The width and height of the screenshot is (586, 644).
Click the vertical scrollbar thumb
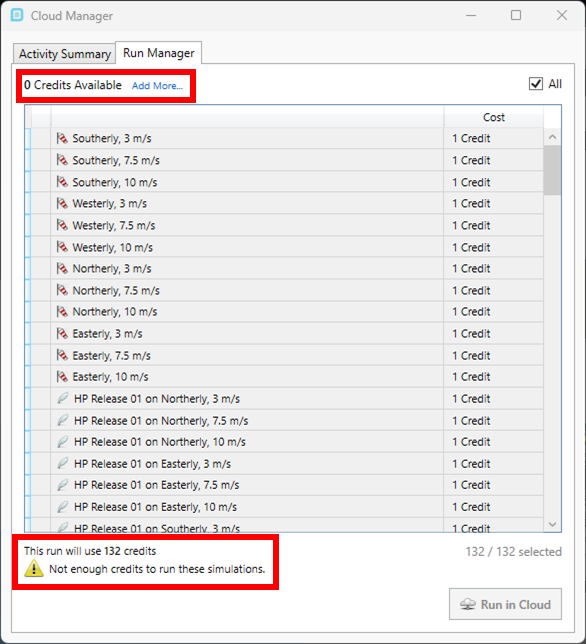552,170
